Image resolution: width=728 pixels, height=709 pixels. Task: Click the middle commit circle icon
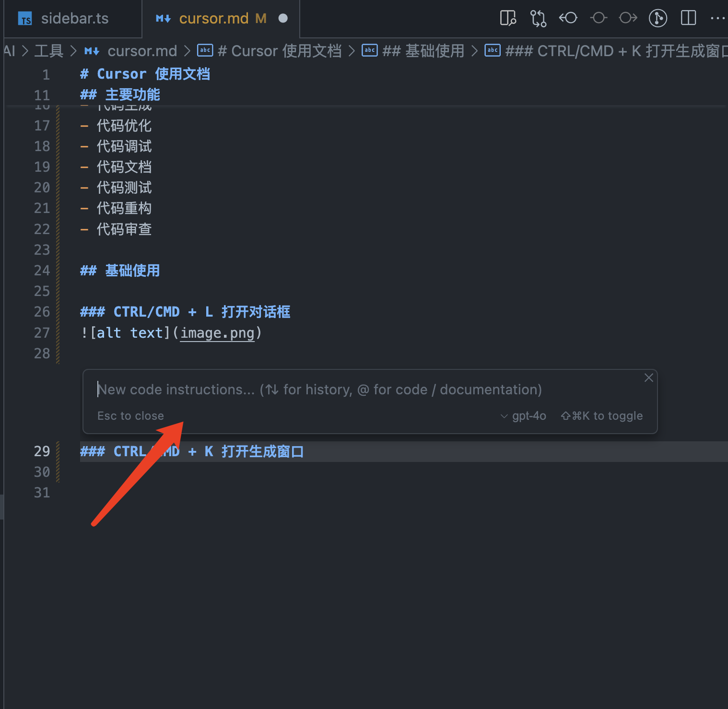coord(599,18)
